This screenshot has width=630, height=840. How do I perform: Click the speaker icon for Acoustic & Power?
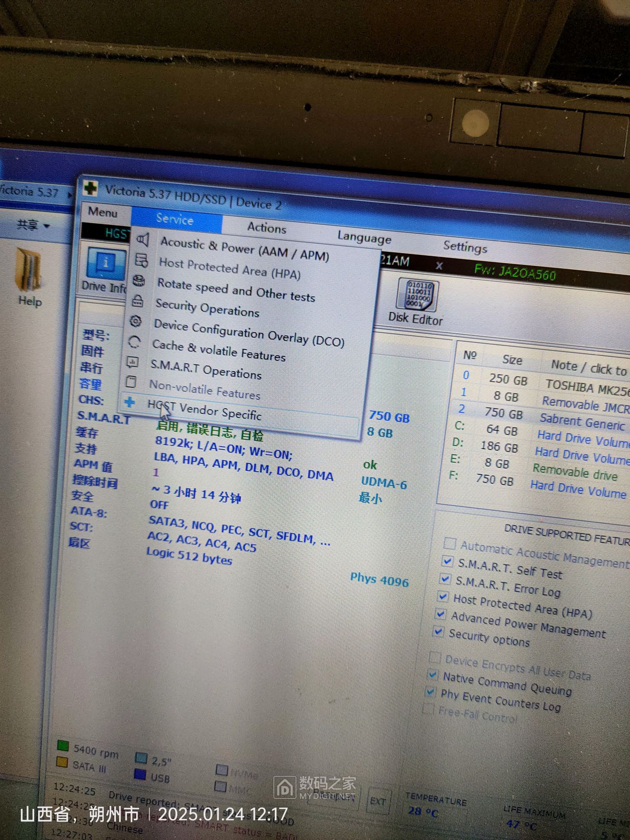coord(143,240)
